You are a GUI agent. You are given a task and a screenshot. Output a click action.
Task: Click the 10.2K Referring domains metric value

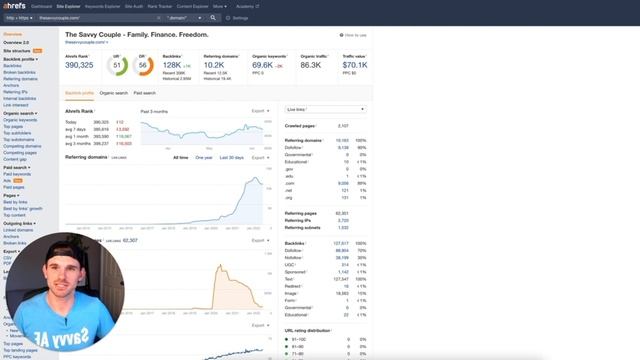click(x=214, y=65)
